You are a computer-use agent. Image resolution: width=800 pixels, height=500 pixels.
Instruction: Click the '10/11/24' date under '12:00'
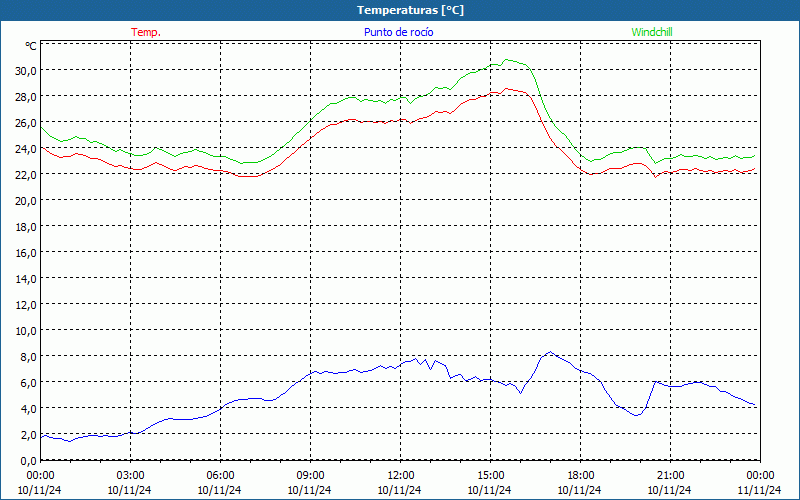coord(399,490)
